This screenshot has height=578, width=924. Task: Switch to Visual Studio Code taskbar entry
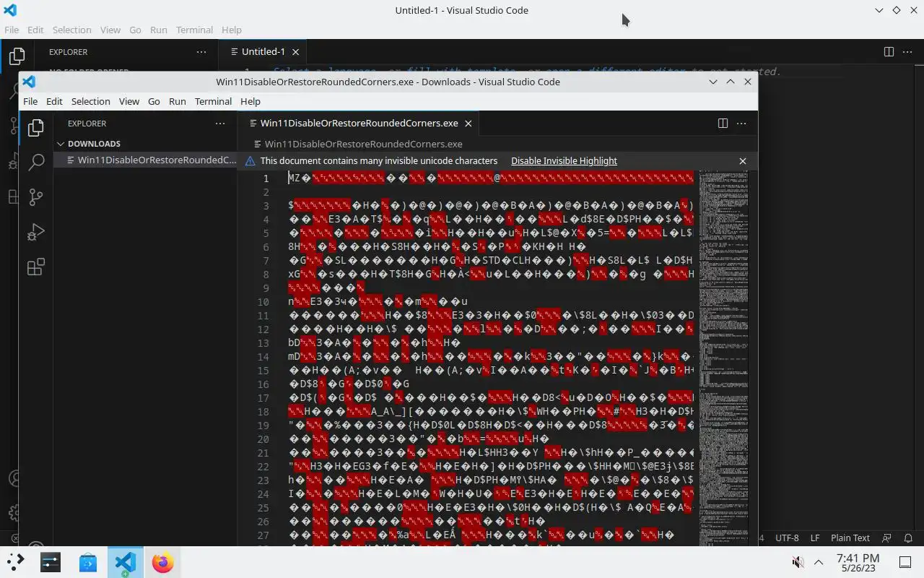[125, 561]
